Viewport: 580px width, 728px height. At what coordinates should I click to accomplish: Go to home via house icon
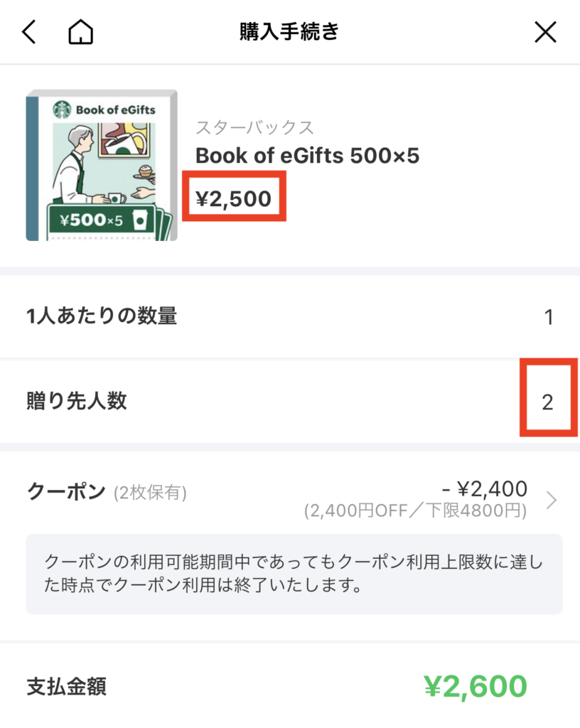(81, 32)
